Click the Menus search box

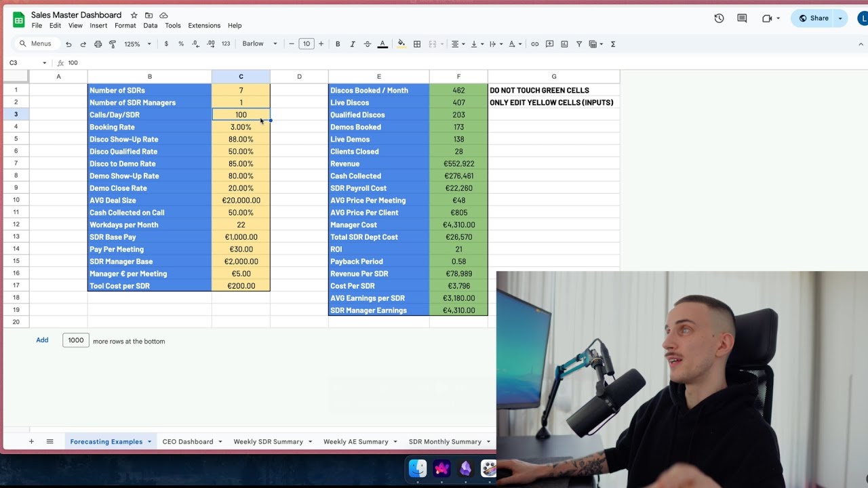click(36, 44)
